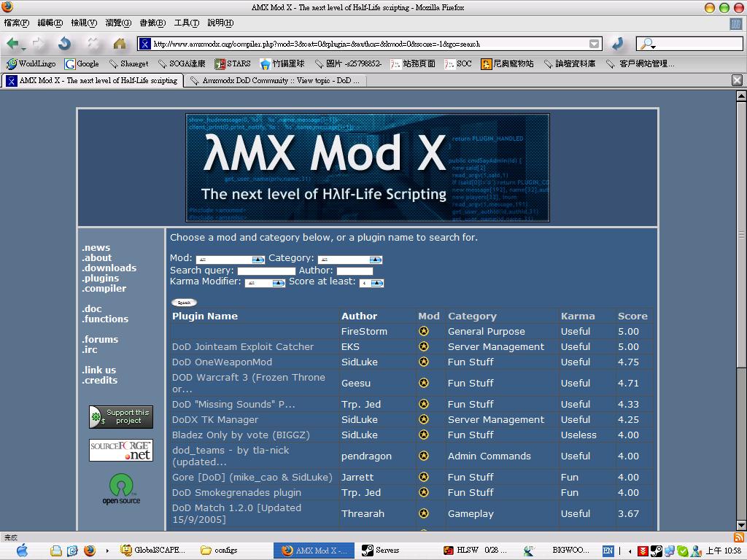Click mod icon in FireStorm row
This screenshot has height=560, width=747.
424,331
